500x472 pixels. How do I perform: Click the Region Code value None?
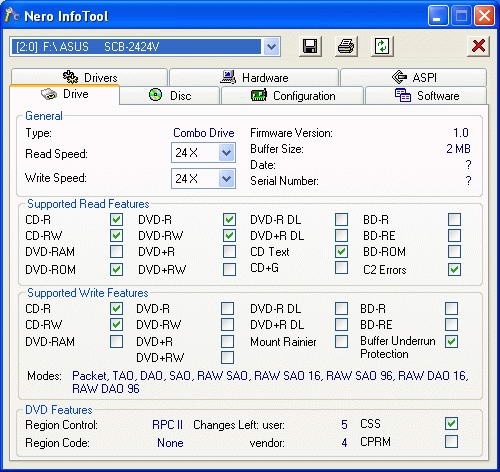pos(170,443)
